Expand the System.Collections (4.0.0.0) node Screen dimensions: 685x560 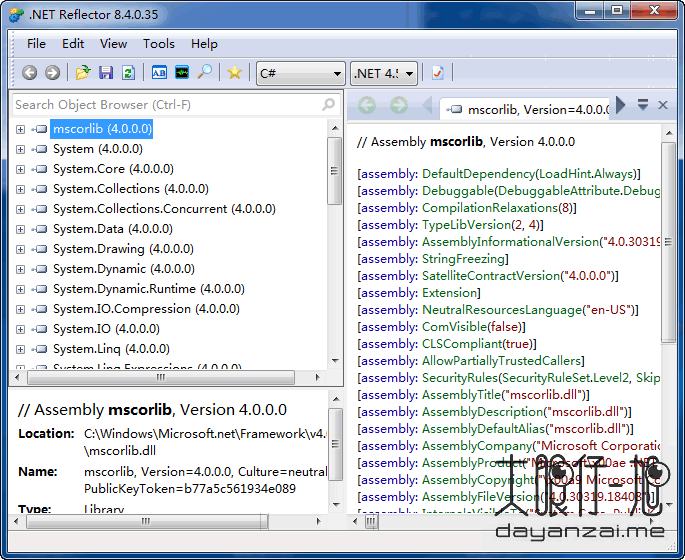coord(21,190)
